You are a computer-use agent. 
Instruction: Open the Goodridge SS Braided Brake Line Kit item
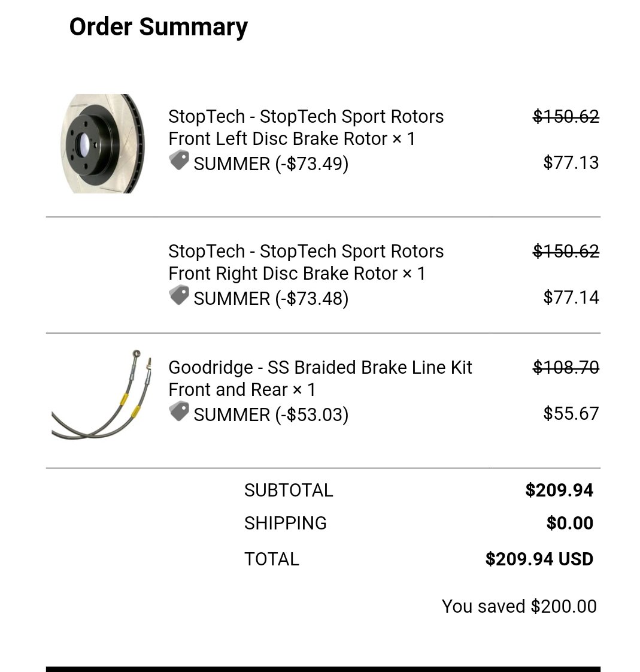[x=320, y=379]
